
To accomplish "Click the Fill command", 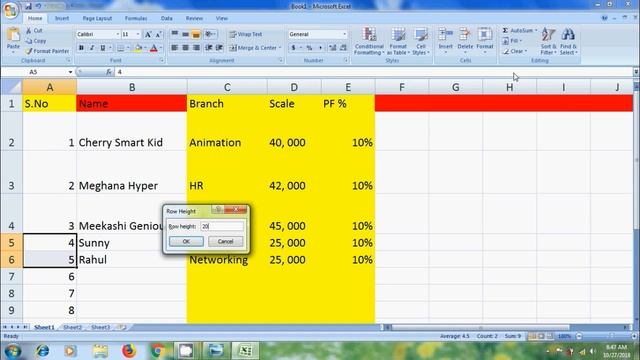I will pyautogui.click(x=511, y=41).
